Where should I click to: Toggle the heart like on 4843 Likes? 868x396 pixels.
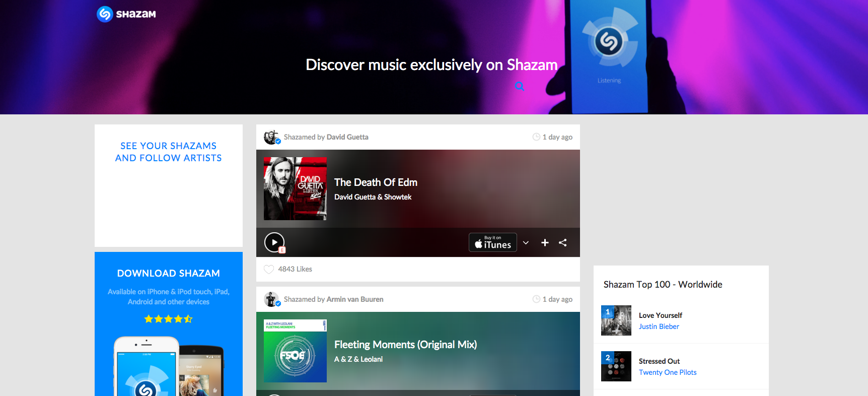point(269,269)
